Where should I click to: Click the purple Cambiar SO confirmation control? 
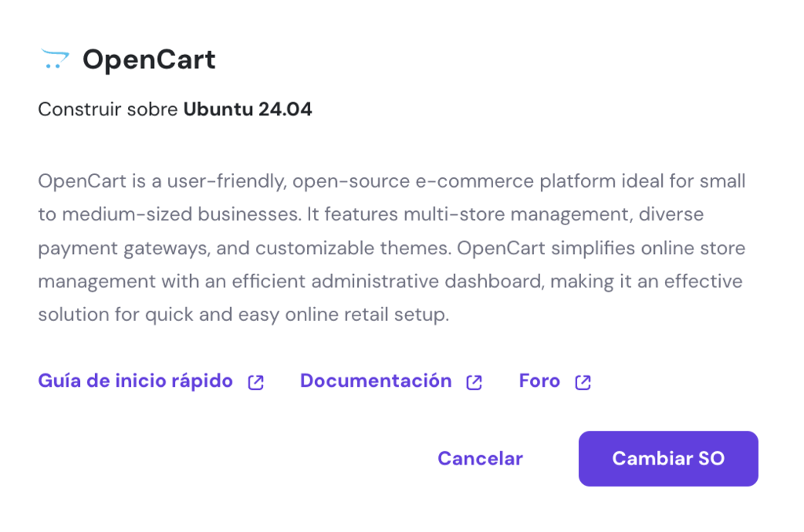[667, 458]
